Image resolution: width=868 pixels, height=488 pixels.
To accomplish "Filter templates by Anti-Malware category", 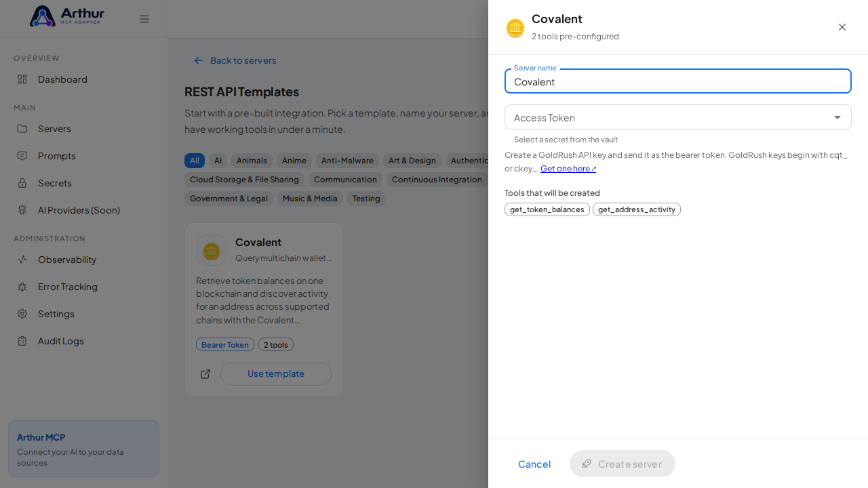I will (347, 161).
